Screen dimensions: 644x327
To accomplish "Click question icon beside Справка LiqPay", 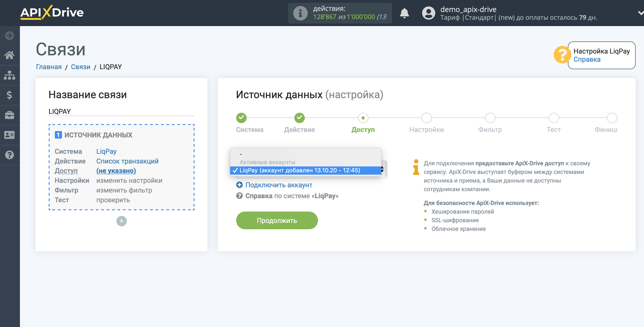I will [x=239, y=196].
